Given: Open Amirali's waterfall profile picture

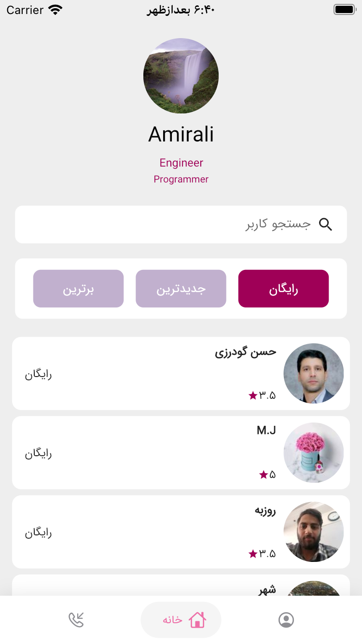Looking at the screenshot, I should [181, 76].
